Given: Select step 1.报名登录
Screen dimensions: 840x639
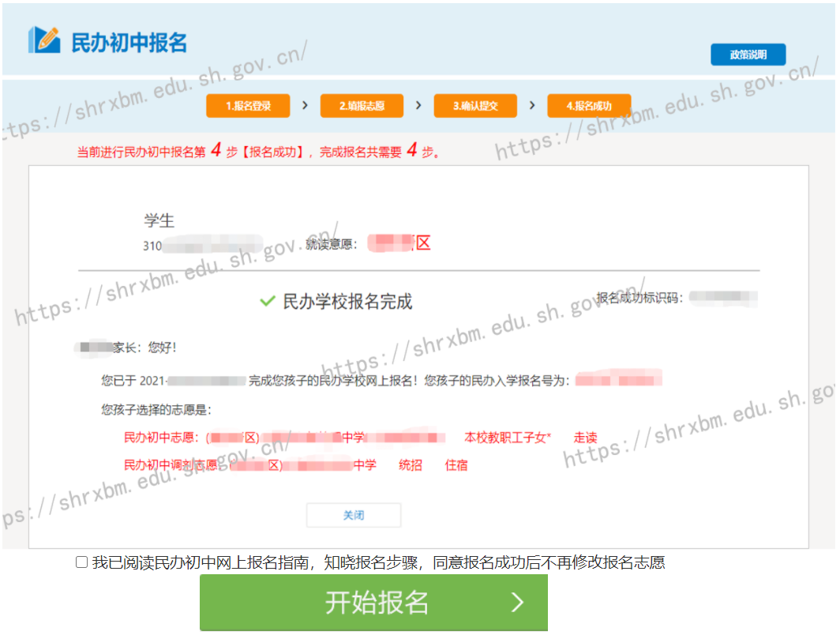Looking at the screenshot, I should tap(248, 106).
